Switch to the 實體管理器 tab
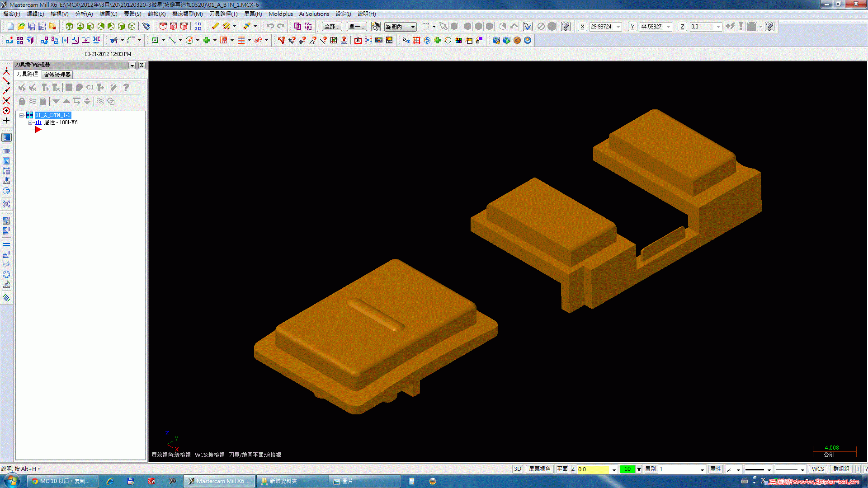This screenshot has height=488, width=868. tap(57, 75)
